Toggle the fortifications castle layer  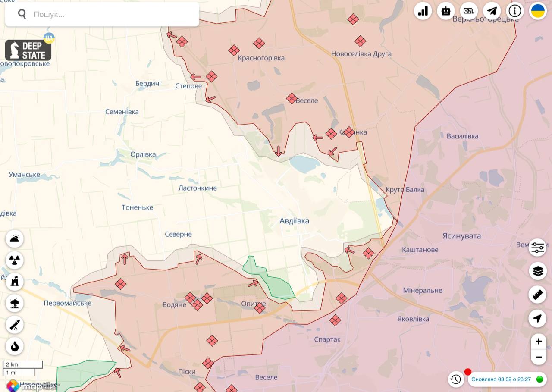click(15, 282)
